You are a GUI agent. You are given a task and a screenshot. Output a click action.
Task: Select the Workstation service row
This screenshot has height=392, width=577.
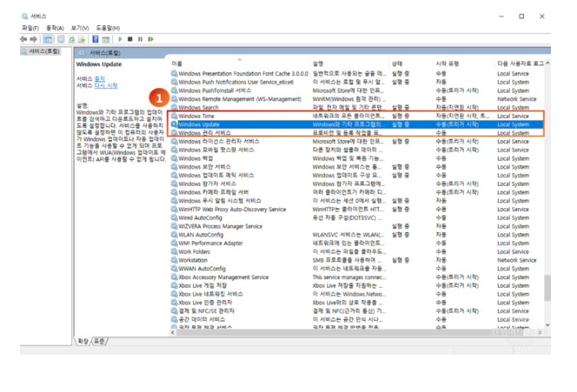[x=356, y=260]
